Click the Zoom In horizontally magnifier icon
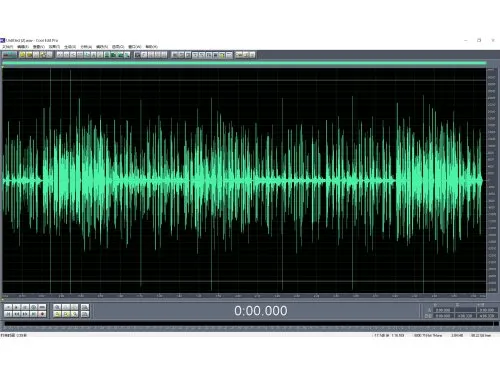 57,307
